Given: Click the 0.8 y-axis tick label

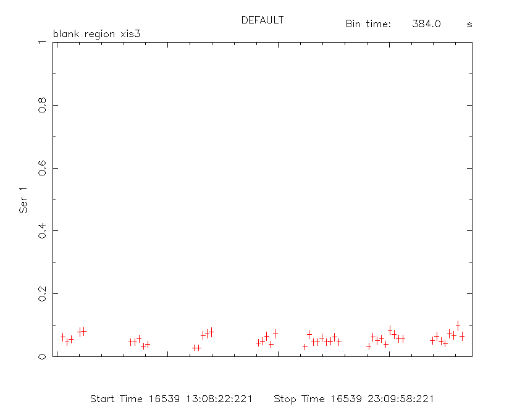Looking at the screenshot, I should (42, 105).
